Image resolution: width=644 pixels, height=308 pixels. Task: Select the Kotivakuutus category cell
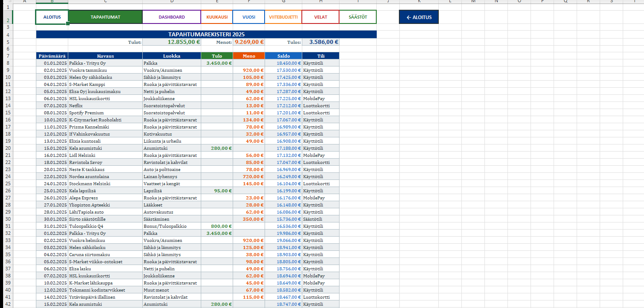point(172,134)
